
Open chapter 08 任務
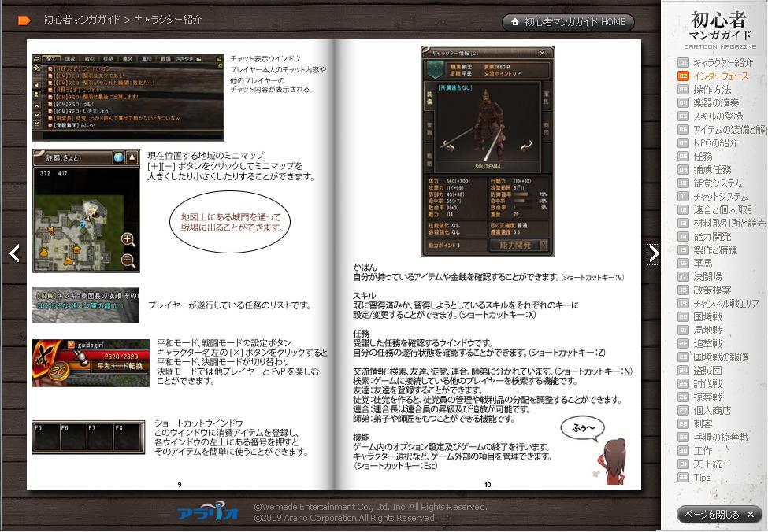pyautogui.click(x=696, y=156)
